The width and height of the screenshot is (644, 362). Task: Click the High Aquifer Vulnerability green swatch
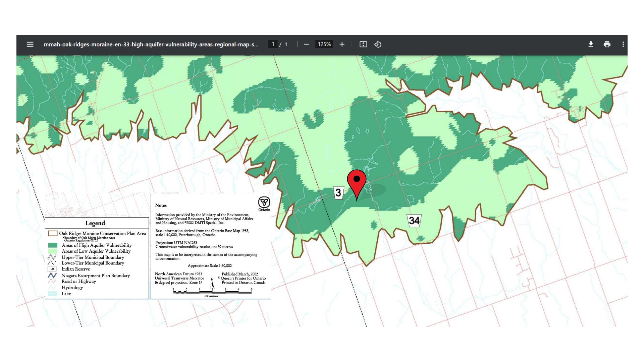53,245
